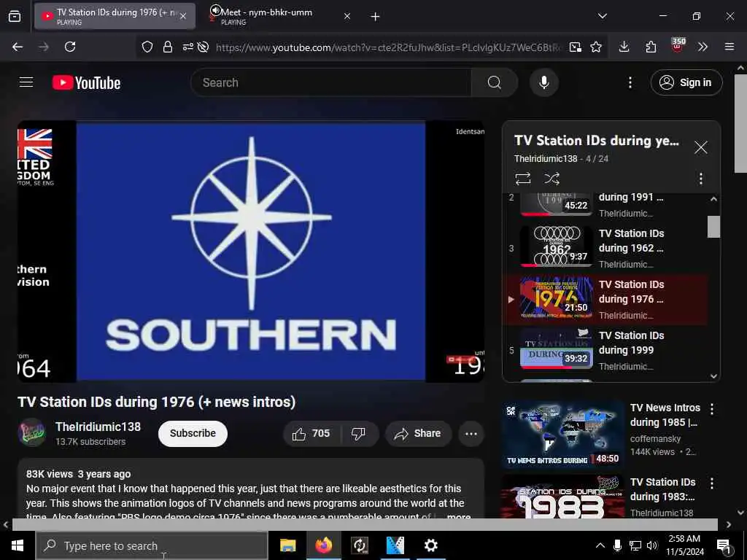Open the YouTube guide hamburger menu

click(x=26, y=82)
